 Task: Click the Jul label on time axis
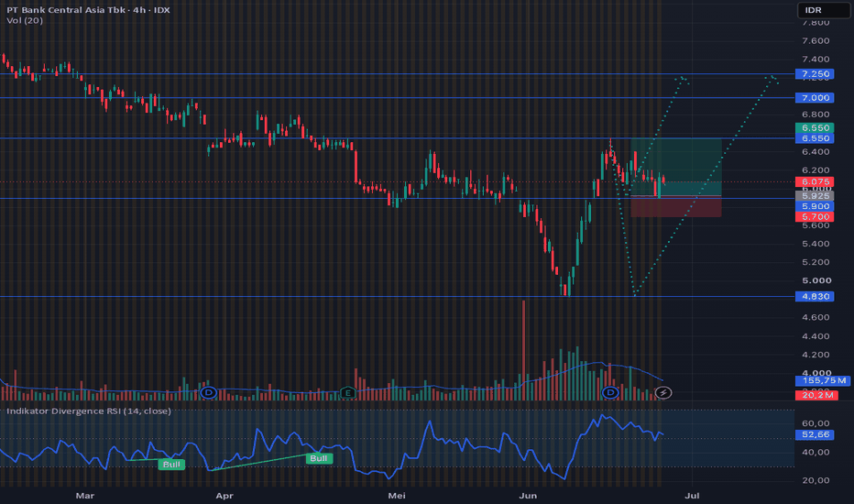pos(692,496)
